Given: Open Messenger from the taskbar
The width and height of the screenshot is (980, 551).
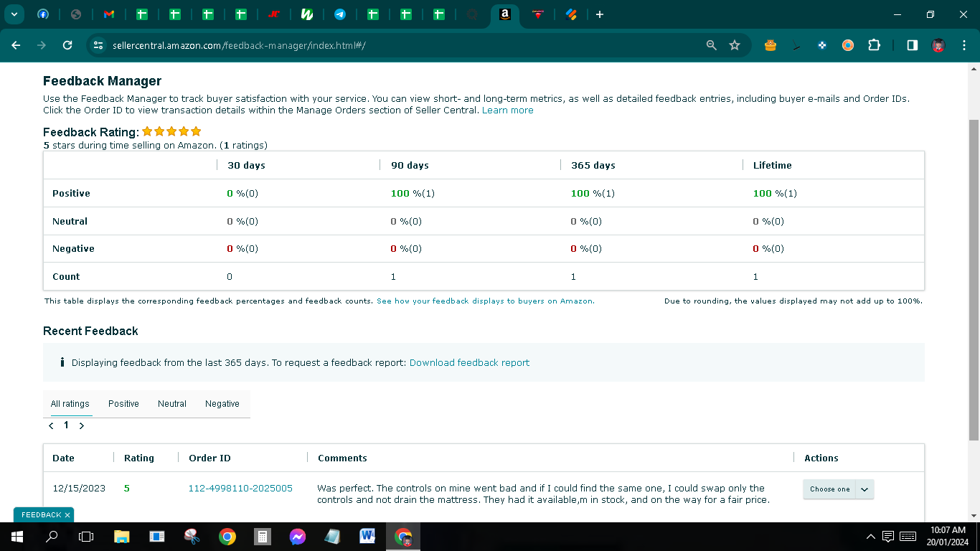Looking at the screenshot, I should pos(298,537).
